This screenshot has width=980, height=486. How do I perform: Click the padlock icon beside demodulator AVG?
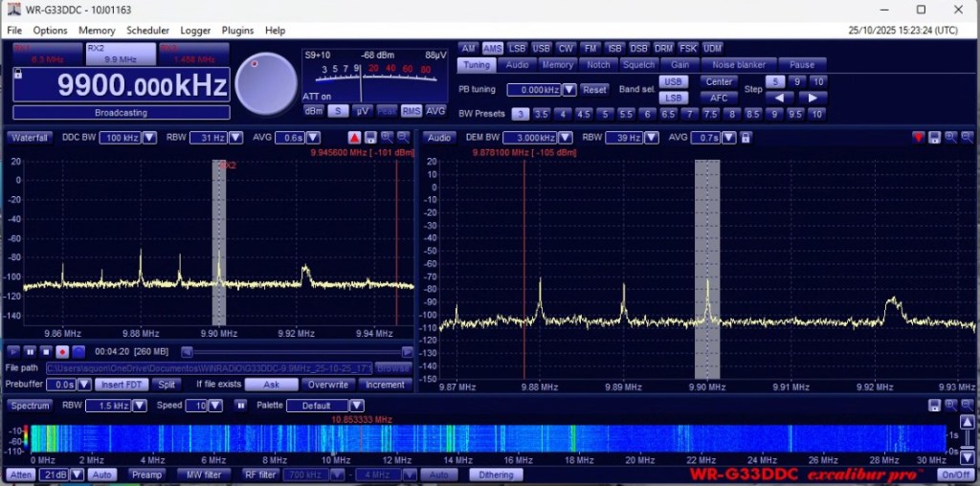pos(746,138)
